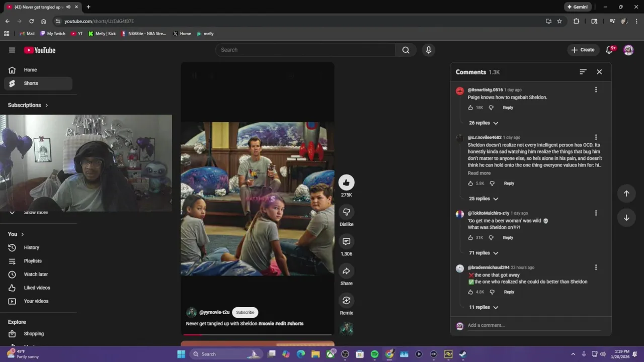Bookmark this page with the star

[x=559, y=21]
